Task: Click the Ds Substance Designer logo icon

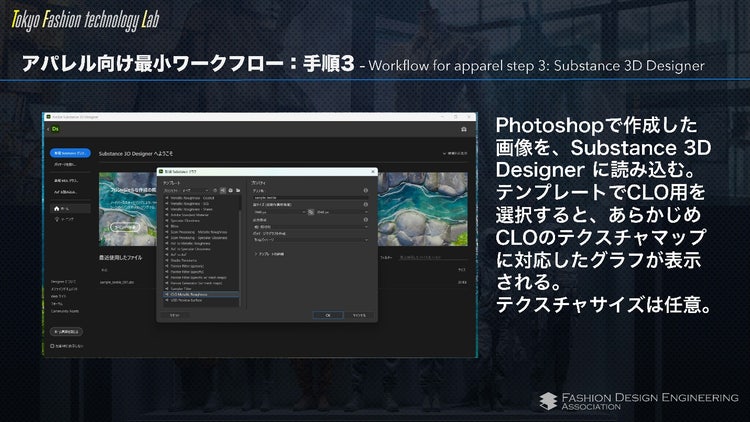Action: pyautogui.click(x=56, y=129)
